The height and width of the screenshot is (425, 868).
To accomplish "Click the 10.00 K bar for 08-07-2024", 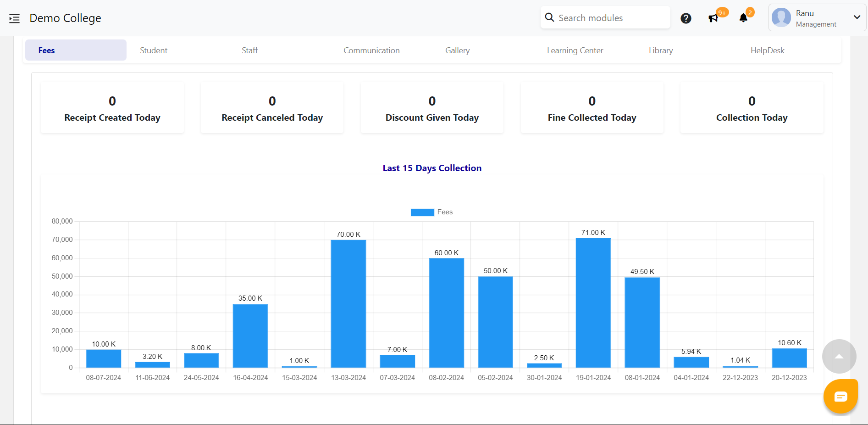I will click(x=104, y=358).
